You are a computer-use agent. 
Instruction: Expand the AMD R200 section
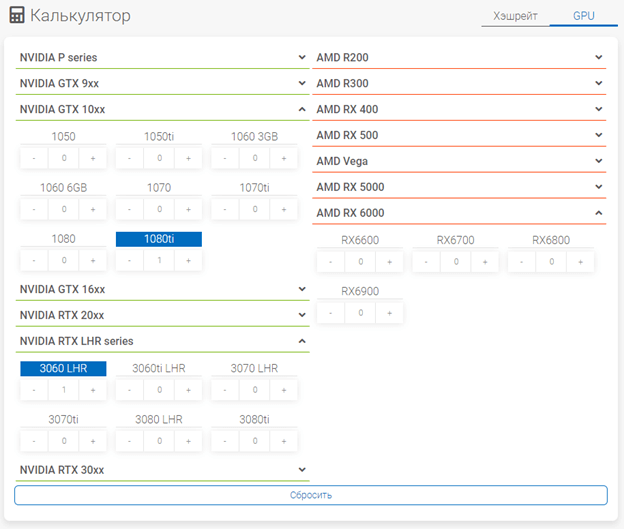[459, 57]
